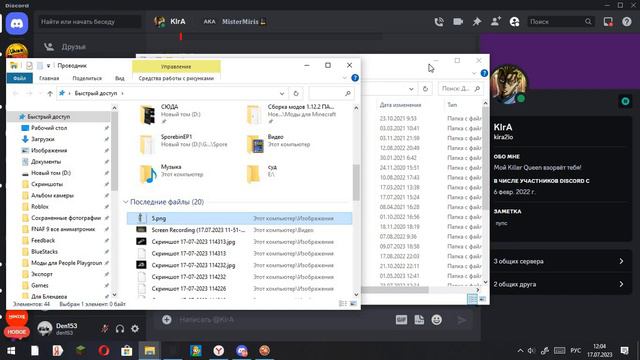The image size is (640, 360).
Task: Open the GIF picker in Discord
Action: tap(401, 320)
